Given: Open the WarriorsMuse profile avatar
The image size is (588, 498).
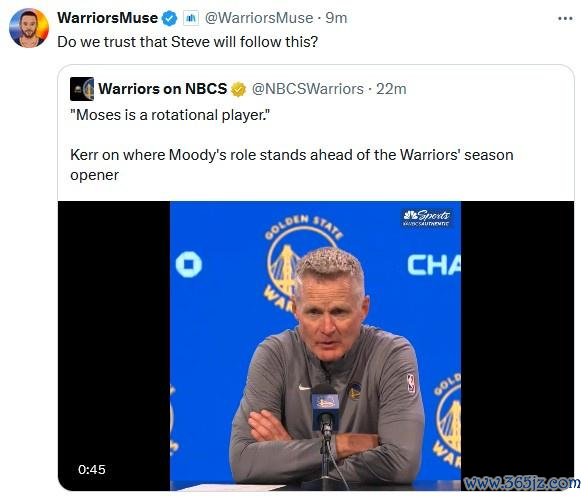Looking at the screenshot, I should tap(29, 28).
